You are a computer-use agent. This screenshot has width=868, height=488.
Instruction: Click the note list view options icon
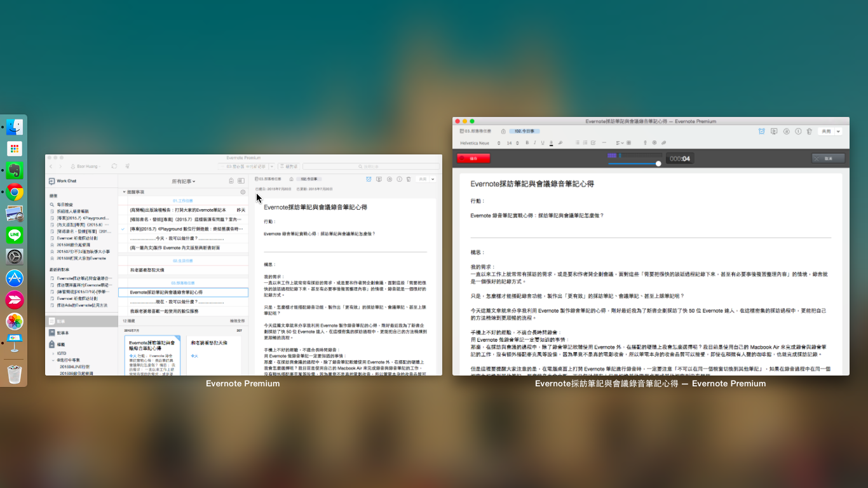(x=241, y=181)
